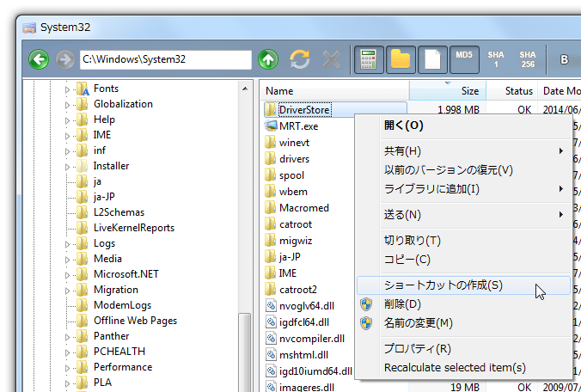Image resolution: width=581 pixels, height=392 pixels.
Task: Select the MRT.exe file row
Action: click(x=290, y=126)
